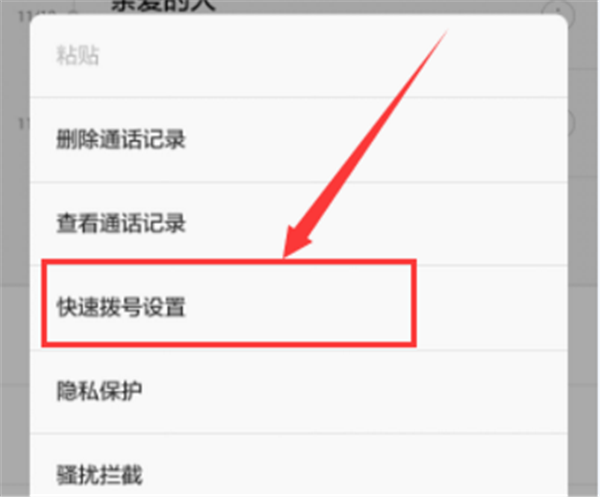
Task: Open the 隐私保护 menu entry
Action: point(298,391)
